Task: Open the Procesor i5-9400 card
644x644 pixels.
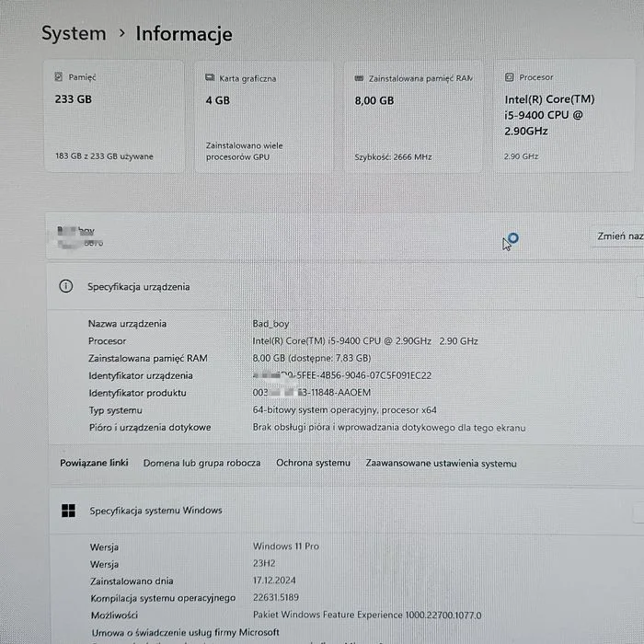Action: [x=563, y=117]
